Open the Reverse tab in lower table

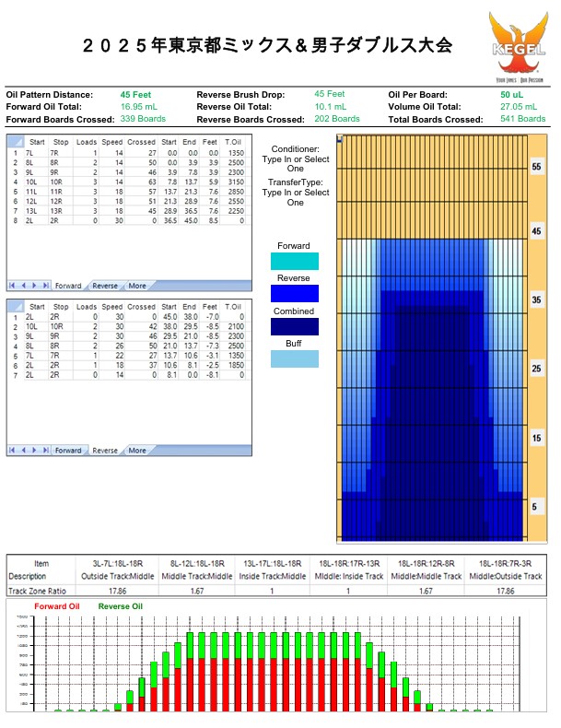105,451
